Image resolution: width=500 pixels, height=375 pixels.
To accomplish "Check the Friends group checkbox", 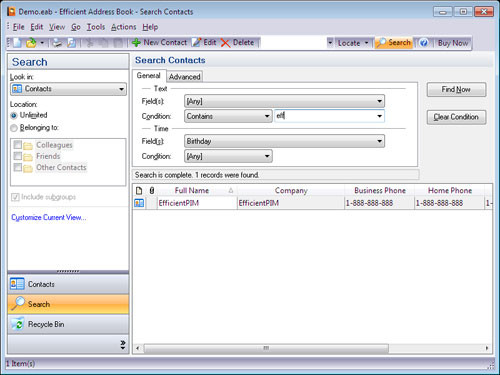I will pyautogui.click(x=18, y=156).
